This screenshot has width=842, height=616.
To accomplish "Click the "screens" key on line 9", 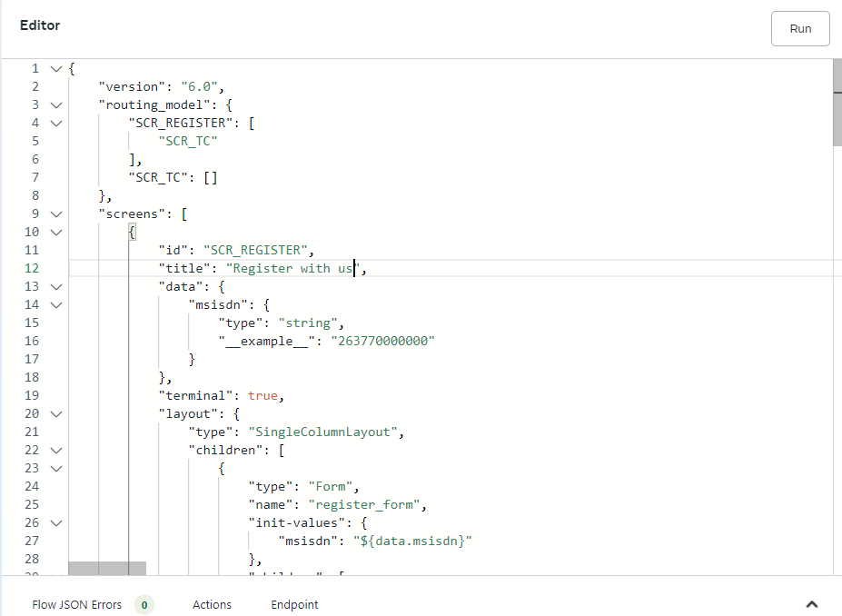I will [x=132, y=214].
